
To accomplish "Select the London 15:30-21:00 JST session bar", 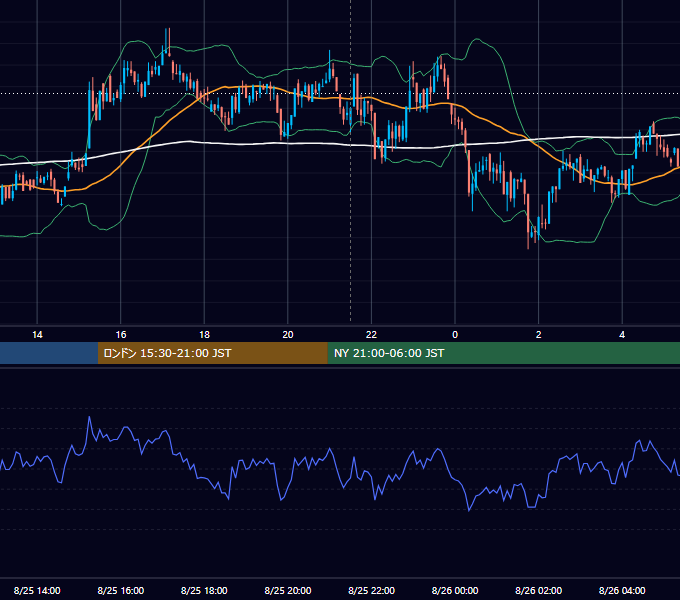I will [x=212, y=353].
